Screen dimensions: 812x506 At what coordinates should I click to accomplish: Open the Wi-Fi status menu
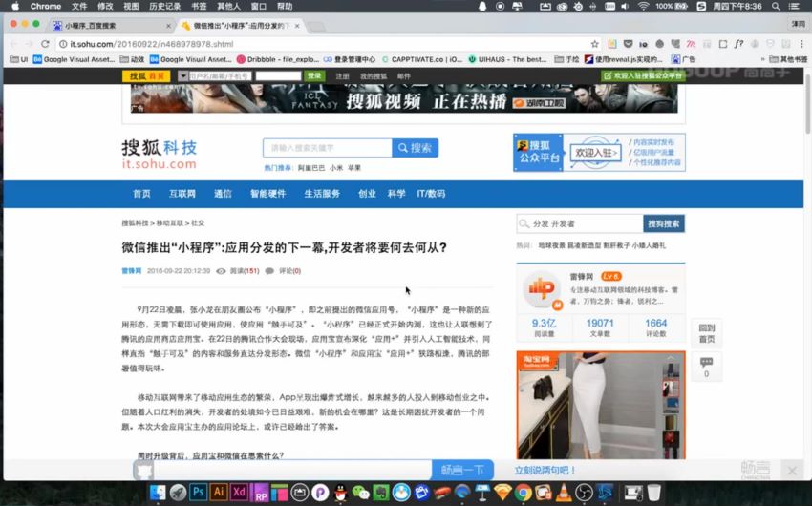point(644,7)
